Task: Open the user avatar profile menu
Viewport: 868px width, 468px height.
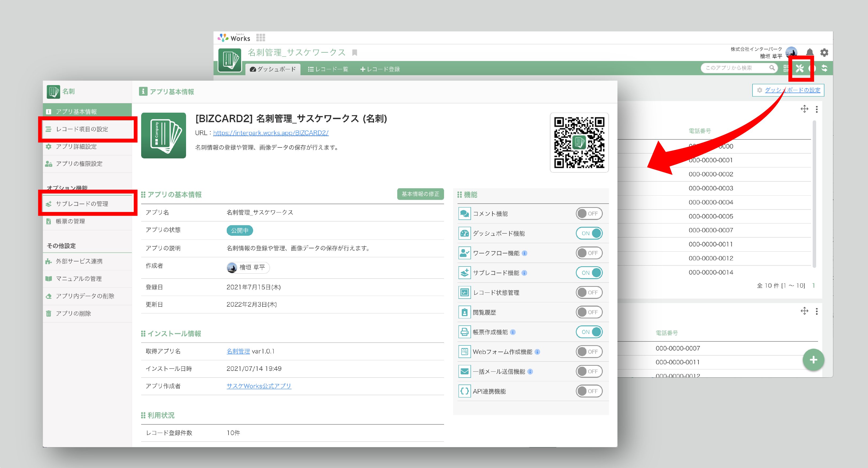Action: tap(791, 52)
